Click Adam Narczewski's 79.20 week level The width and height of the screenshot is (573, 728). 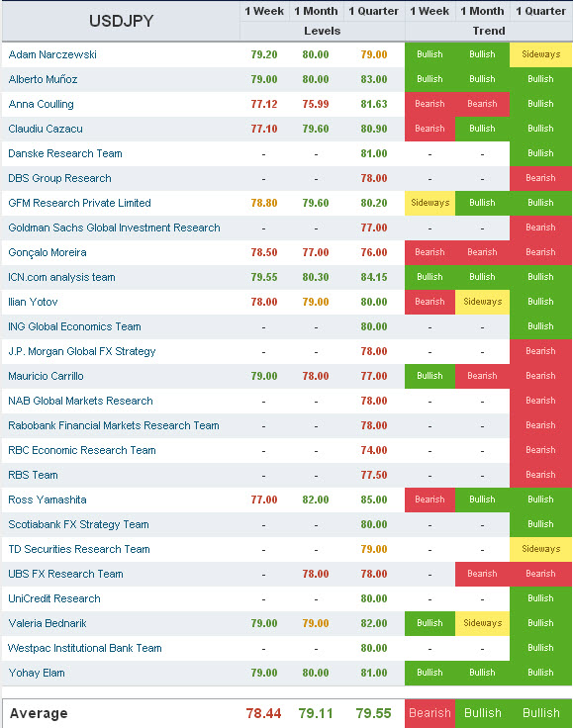click(x=264, y=54)
